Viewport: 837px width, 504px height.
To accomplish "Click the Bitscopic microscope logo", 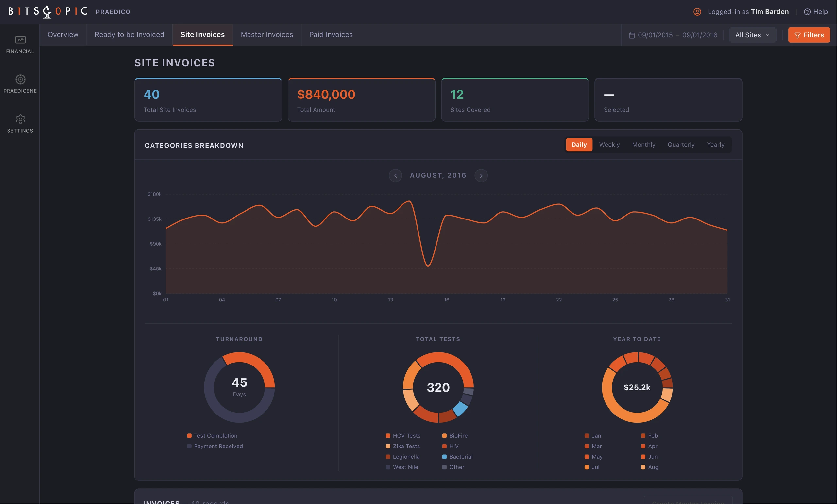I will click(x=47, y=11).
